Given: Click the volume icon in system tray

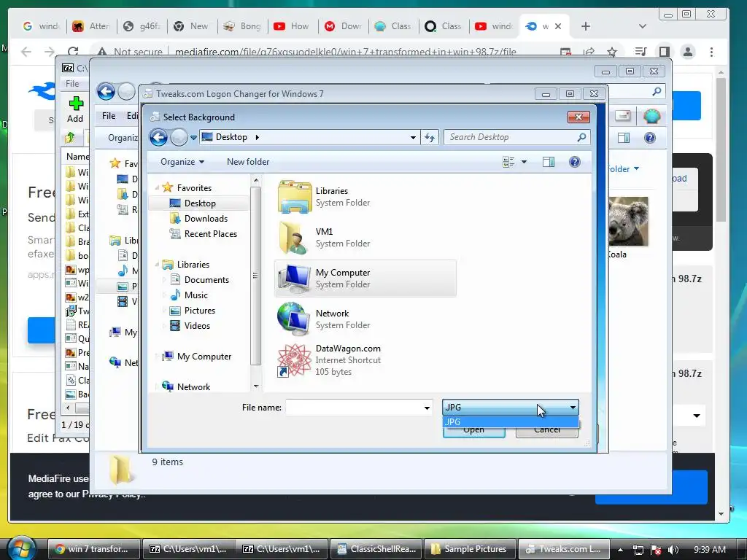Looking at the screenshot, I should tap(673, 550).
